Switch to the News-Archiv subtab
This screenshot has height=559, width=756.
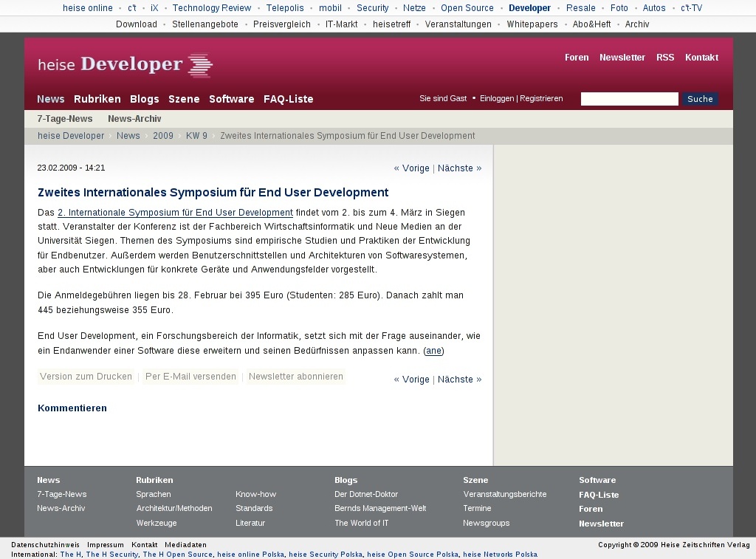coord(134,119)
